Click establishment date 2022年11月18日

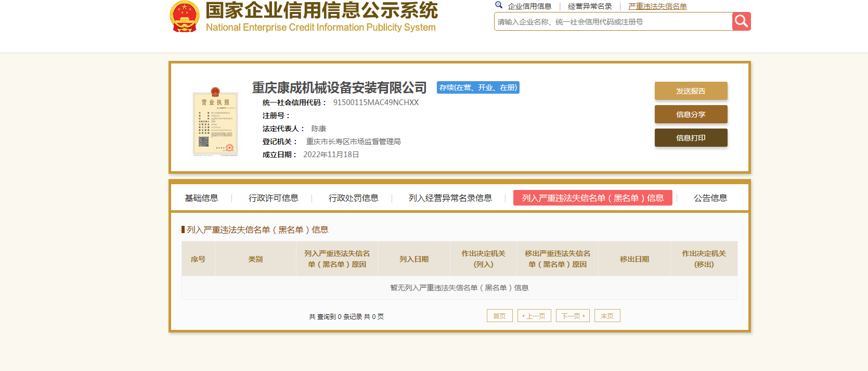tap(331, 155)
